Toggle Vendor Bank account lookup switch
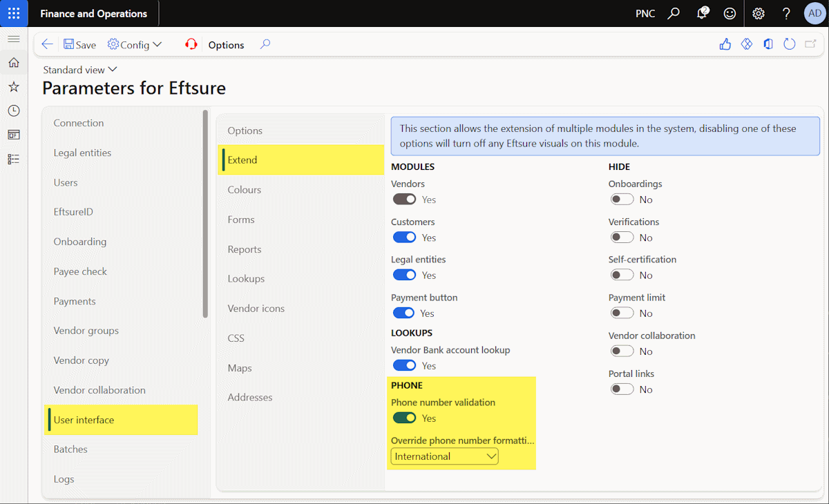Image resolution: width=829 pixels, height=504 pixels. click(x=405, y=365)
